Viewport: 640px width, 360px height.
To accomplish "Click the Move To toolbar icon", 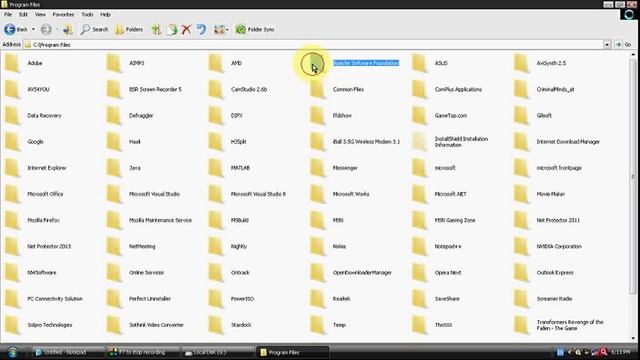I will point(156,29).
